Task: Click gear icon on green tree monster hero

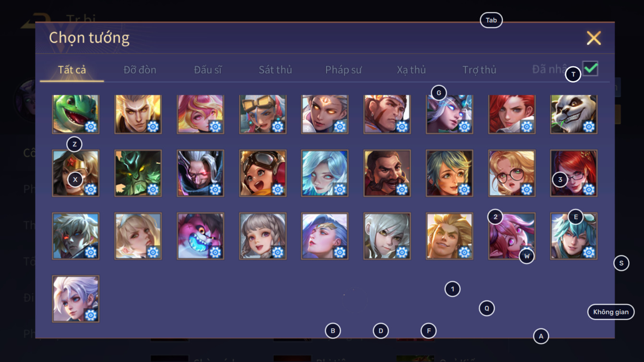Action: 153,190
